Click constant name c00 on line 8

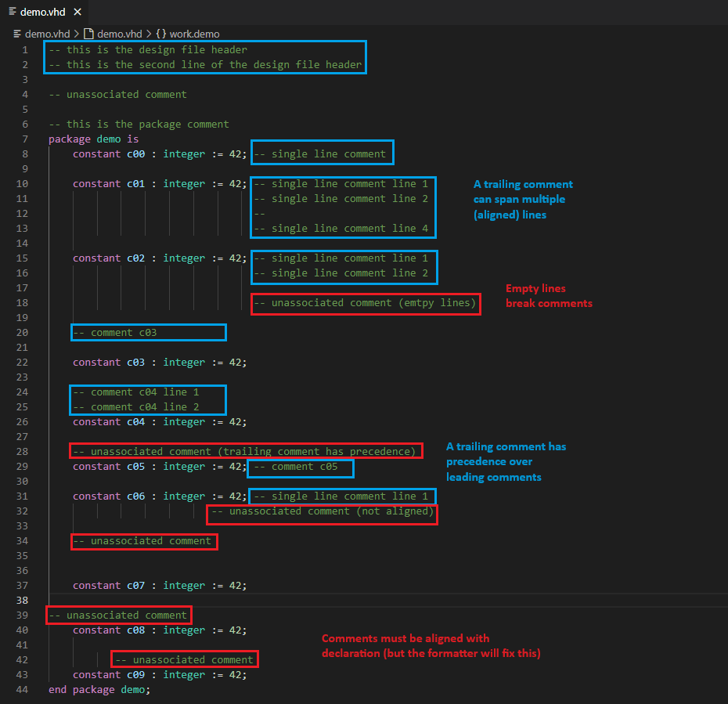click(x=136, y=153)
